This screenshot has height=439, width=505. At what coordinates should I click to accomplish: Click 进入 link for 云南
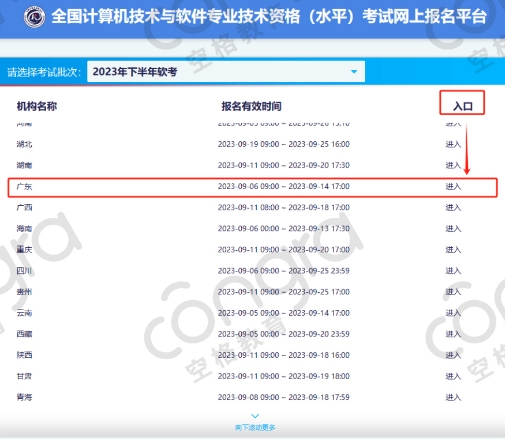453,313
